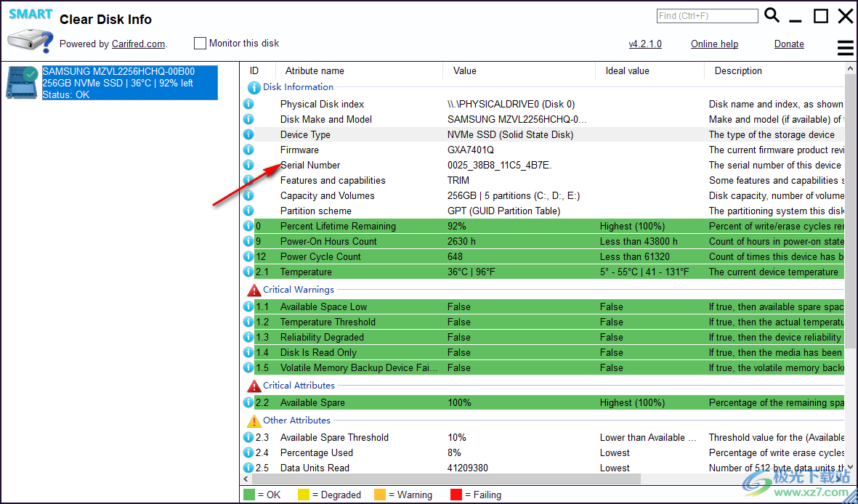Click info icon for Disk Make and Model
Screen dimensions: 858x504
tap(248, 119)
